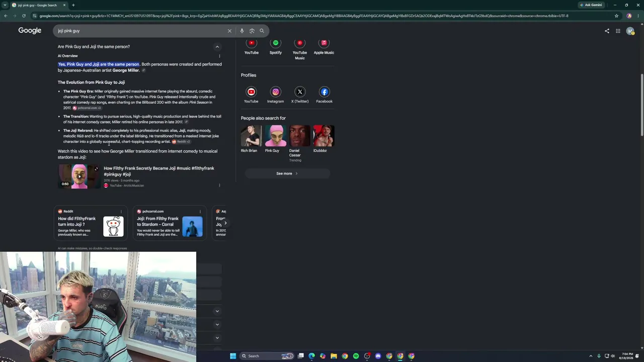Visit the X (Twitter) profile
The height and width of the screenshot is (362, 644).
[300, 95]
